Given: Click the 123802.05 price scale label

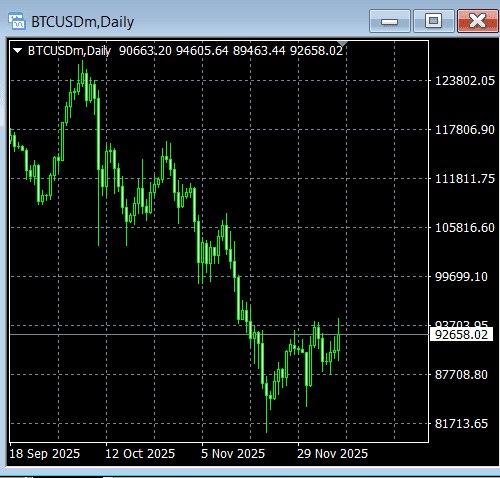Looking at the screenshot, I should (x=465, y=81).
